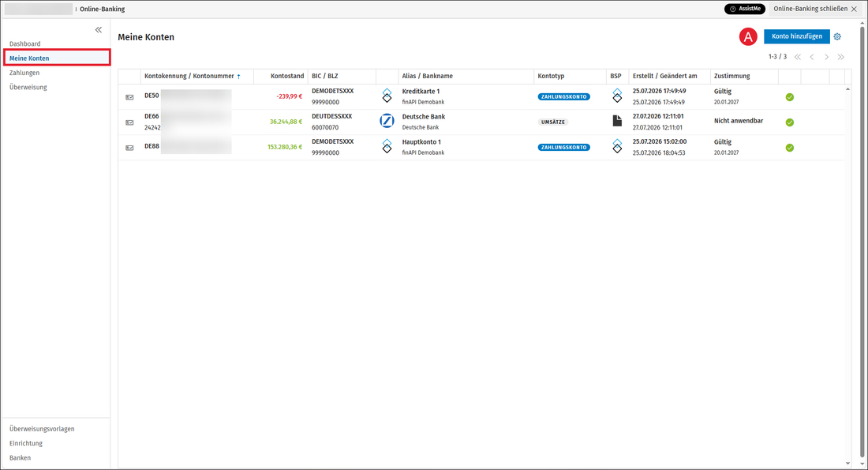Click the card icon for the DE50 account
Image resolution: width=868 pixels, height=470 pixels.
pos(129,97)
